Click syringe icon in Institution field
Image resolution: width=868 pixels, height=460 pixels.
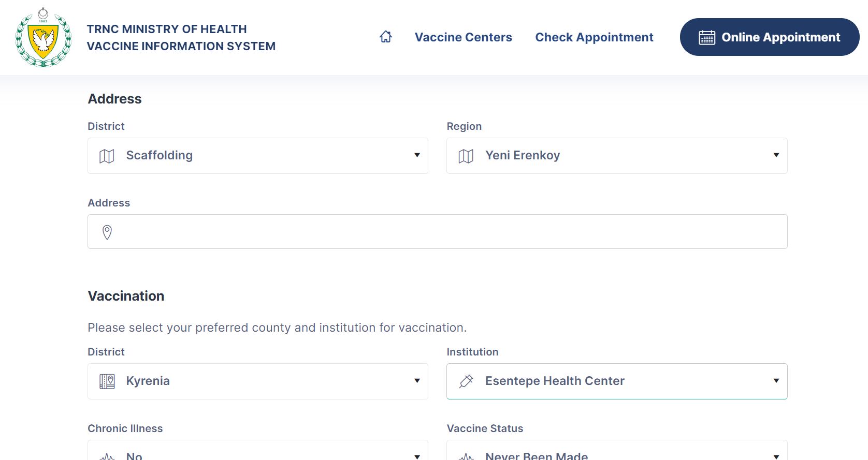tap(466, 381)
